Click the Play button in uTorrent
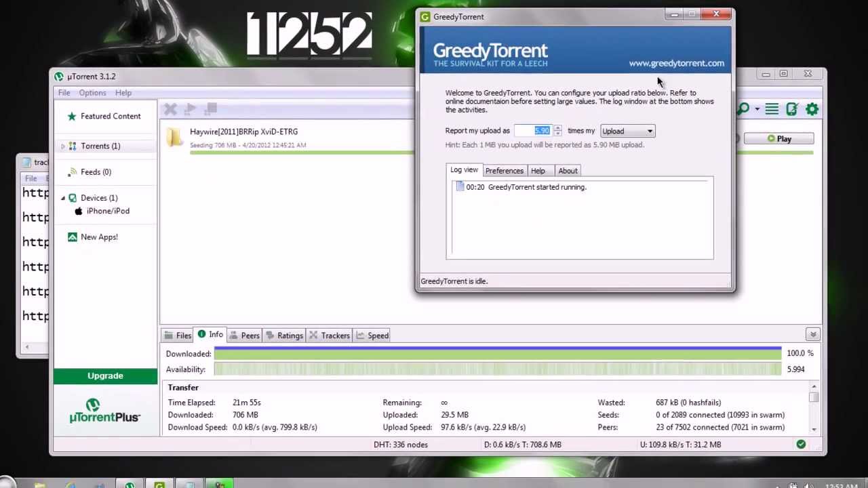The image size is (868, 488). (x=778, y=139)
